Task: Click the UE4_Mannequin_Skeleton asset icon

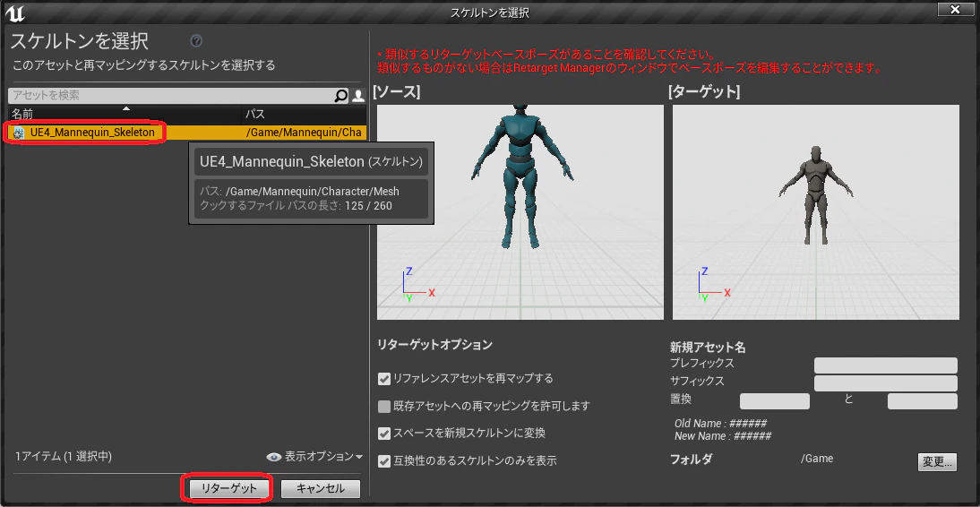Action: click(19, 133)
